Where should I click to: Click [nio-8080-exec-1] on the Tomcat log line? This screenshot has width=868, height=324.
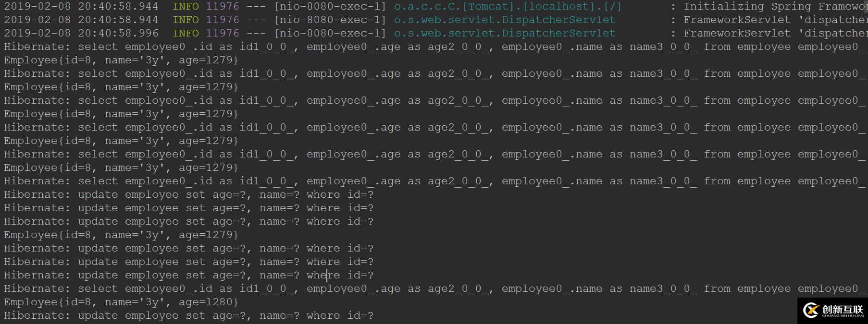tap(330, 6)
